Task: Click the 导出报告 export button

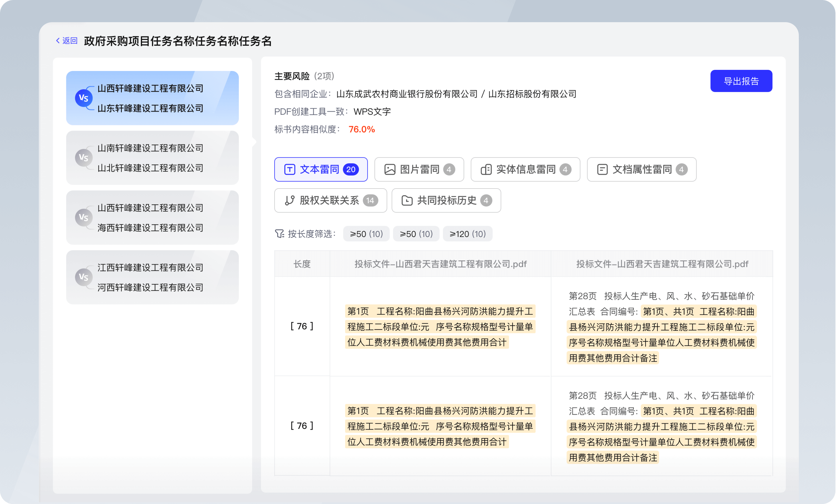Action: pyautogui.click(x=741, y=81)
